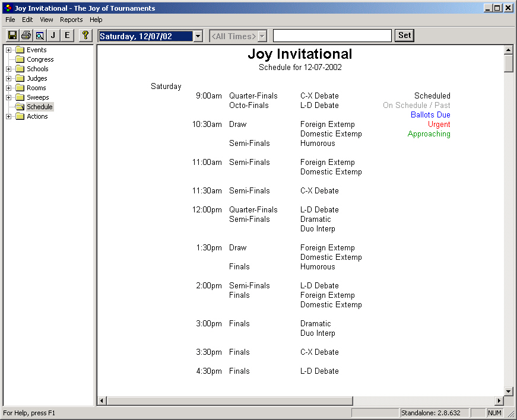This screenshot has width=517, height=420.
Task: Print the schedule report
Action: click(x=26, y=35)
